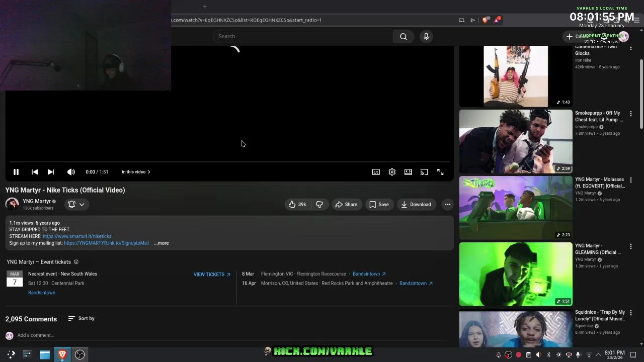Viewport: 644px width, 362px height.
Task: Open the comments Sort by menu
Action: coord(81,319)
